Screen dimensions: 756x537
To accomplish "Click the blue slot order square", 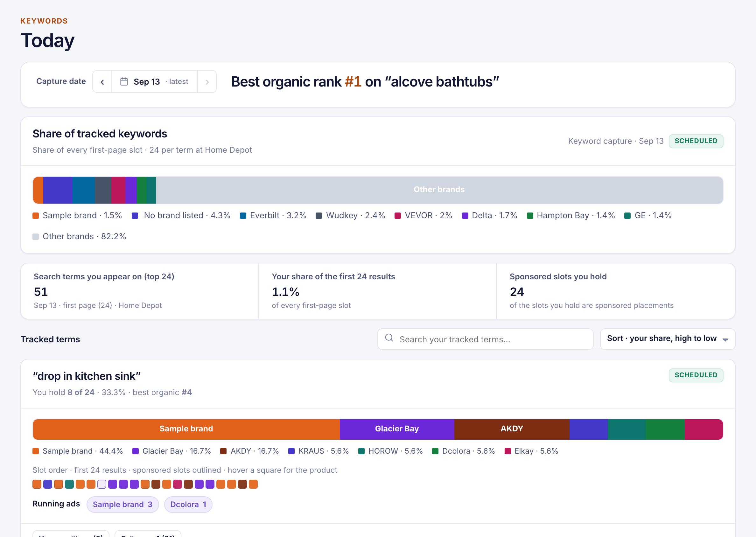I will point(48,484).
